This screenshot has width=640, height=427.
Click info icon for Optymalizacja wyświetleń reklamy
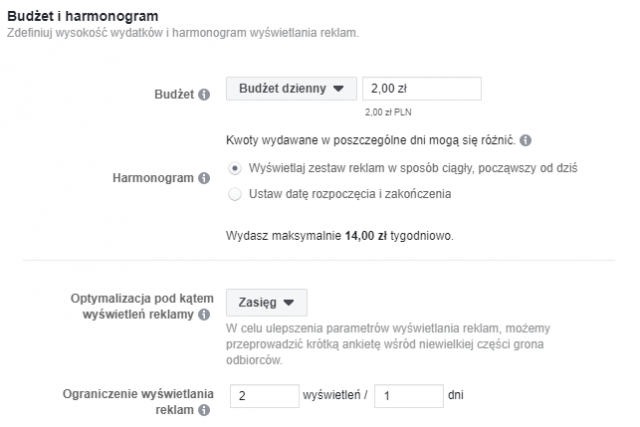pyautogui.click(x=205, y=315)
